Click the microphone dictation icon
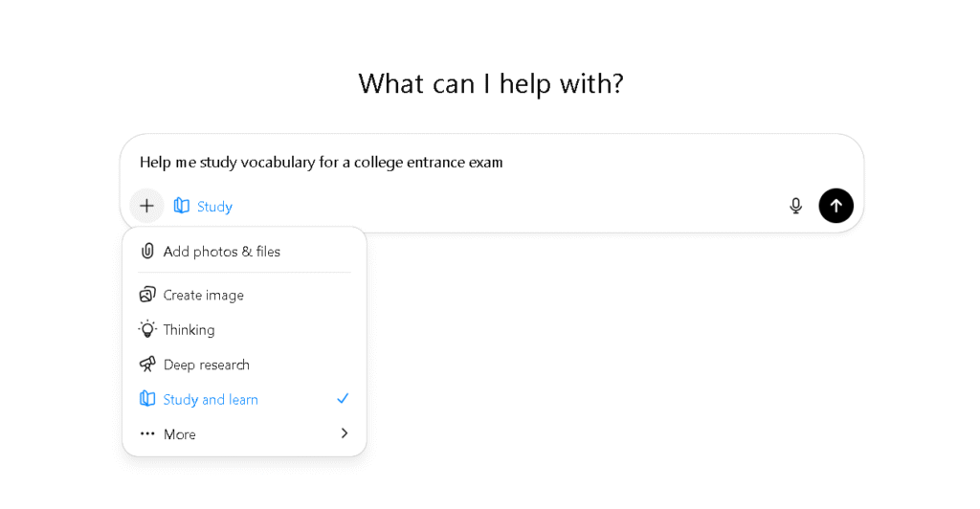Screen dimensions: 980x509 (x=795, y=206)
